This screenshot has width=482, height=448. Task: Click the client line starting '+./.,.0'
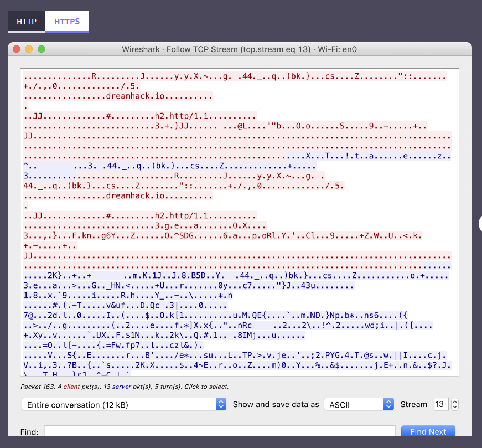pyautogui.click(x=81, y=86)
